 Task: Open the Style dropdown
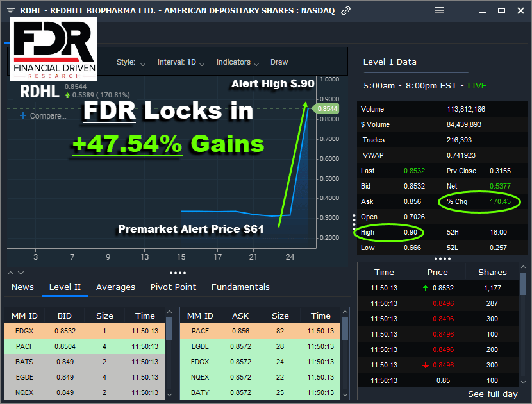click(131, 62)
